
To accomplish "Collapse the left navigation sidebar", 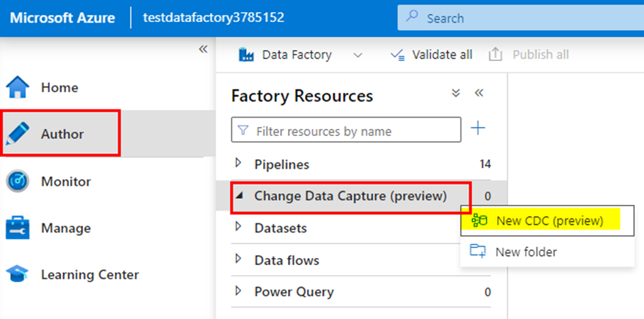I will (203, 49).
